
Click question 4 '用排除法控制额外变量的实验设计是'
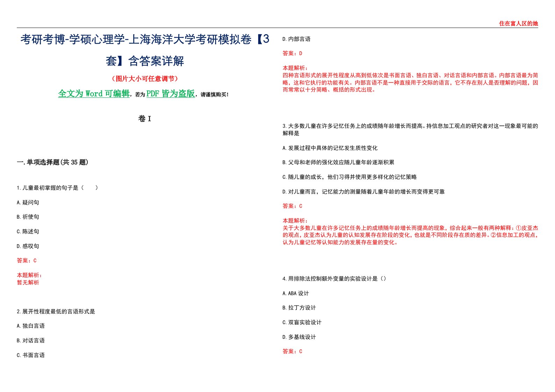[x=334, y=279]
